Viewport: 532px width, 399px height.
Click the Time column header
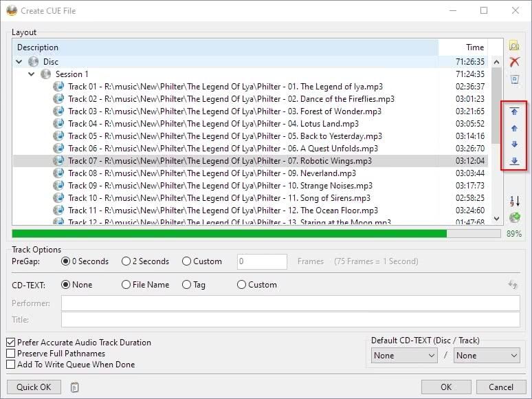pos(463,47)
